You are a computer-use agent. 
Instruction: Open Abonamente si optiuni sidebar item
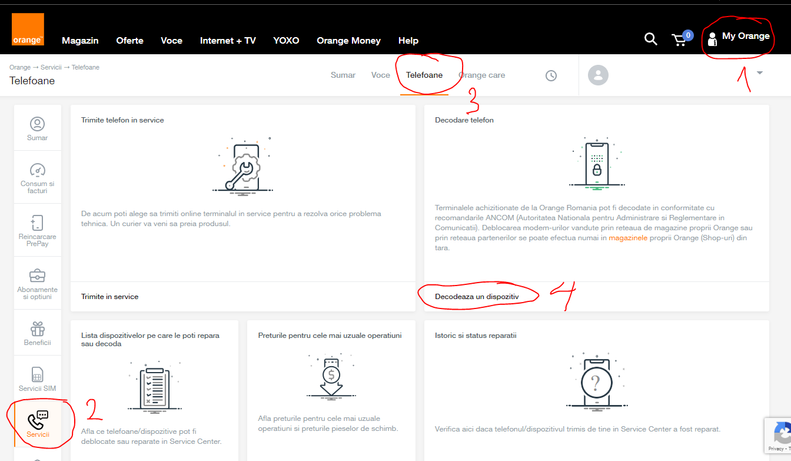coord(37,282)
